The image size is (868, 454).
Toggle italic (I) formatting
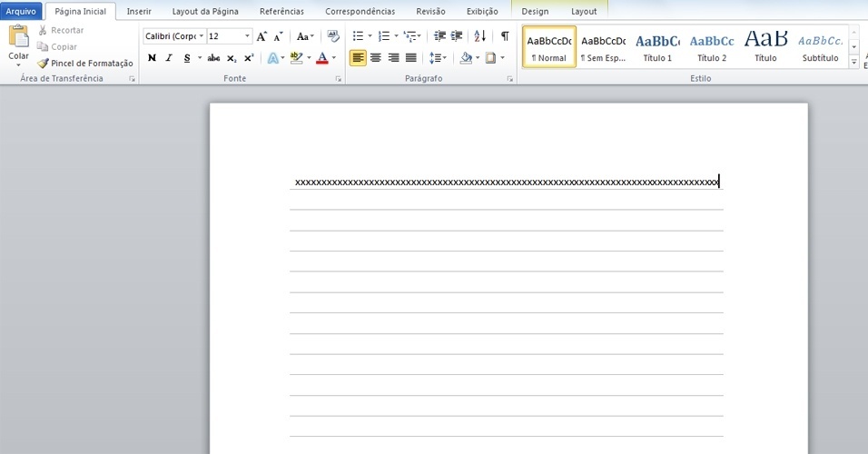tap(169, 57)
